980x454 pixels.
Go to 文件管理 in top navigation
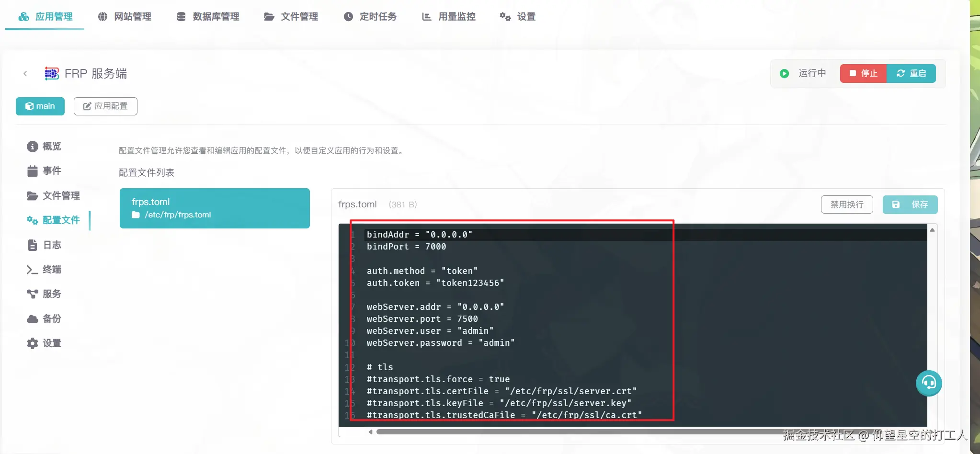291,17
